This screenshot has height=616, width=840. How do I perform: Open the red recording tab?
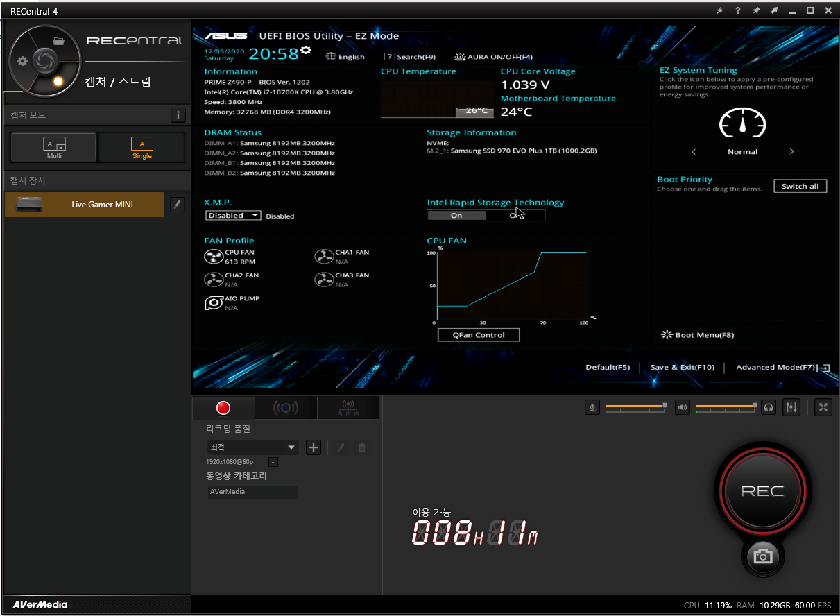(223, 408)
